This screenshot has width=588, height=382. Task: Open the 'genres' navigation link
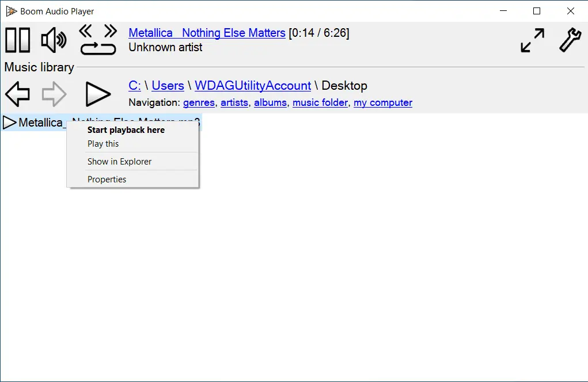[x=199, y=102]
